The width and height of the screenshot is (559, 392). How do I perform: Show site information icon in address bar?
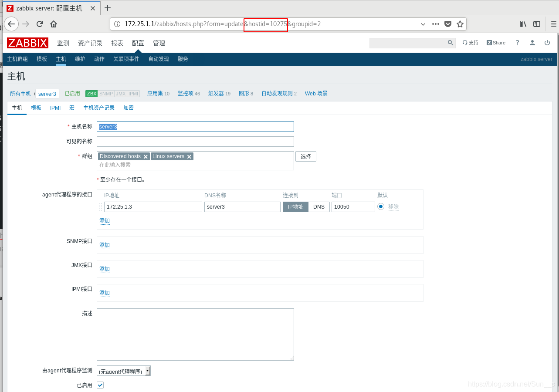tap(117, 24)
